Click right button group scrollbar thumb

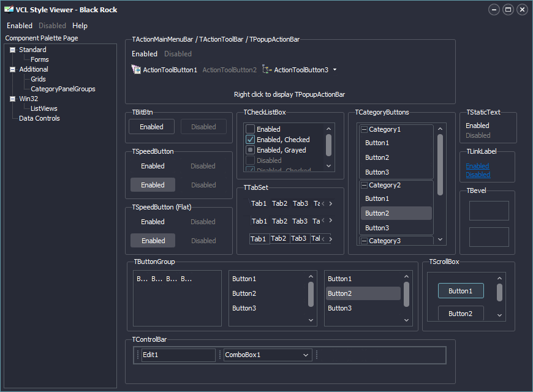406,295
